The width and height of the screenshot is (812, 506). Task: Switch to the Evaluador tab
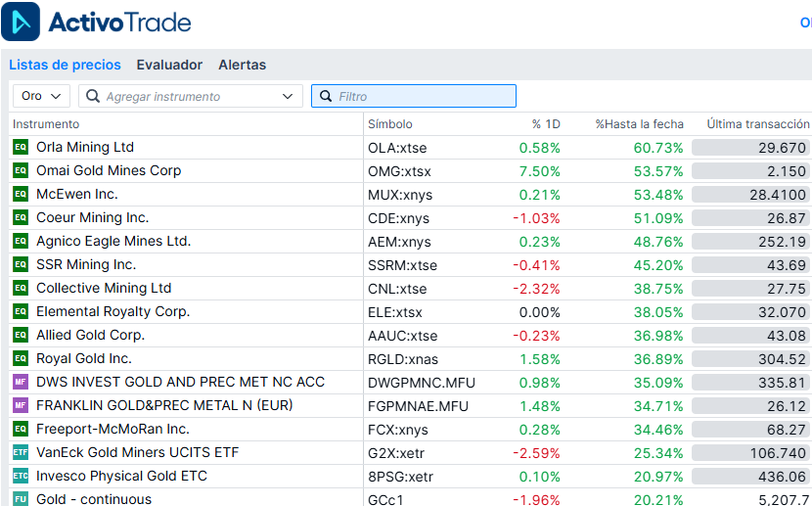click(x=169, y=66)
